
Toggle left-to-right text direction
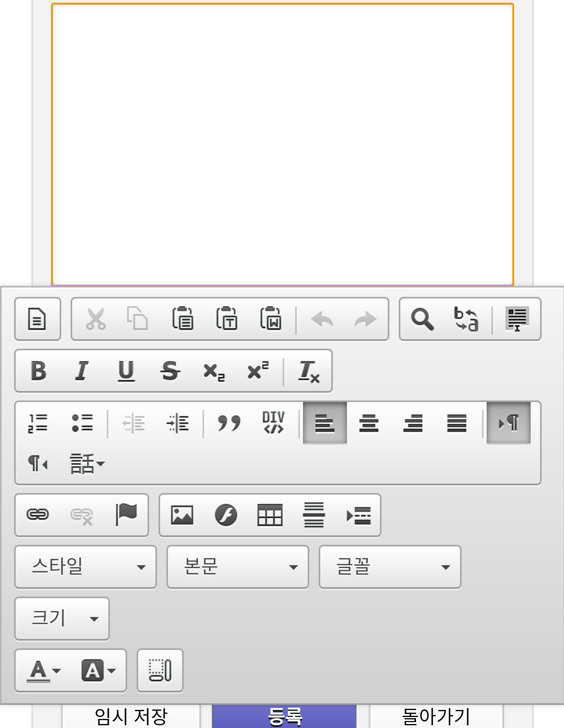coord(508,423)
